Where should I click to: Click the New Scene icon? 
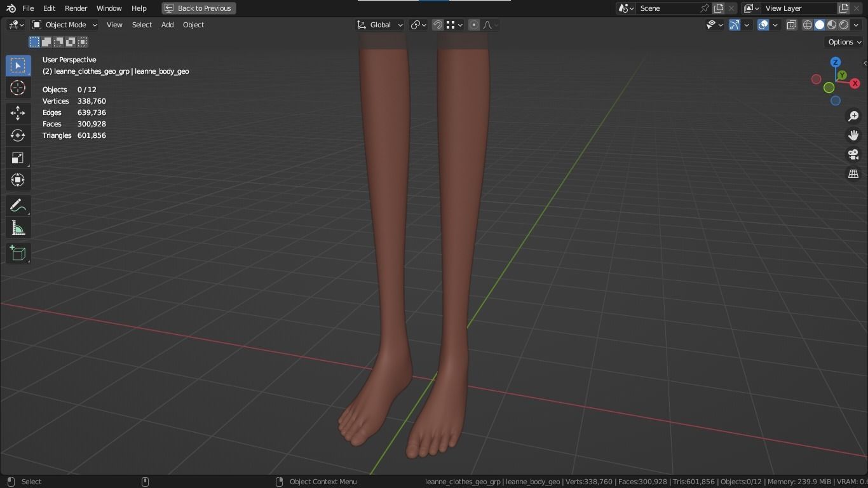tap(719, 8)
